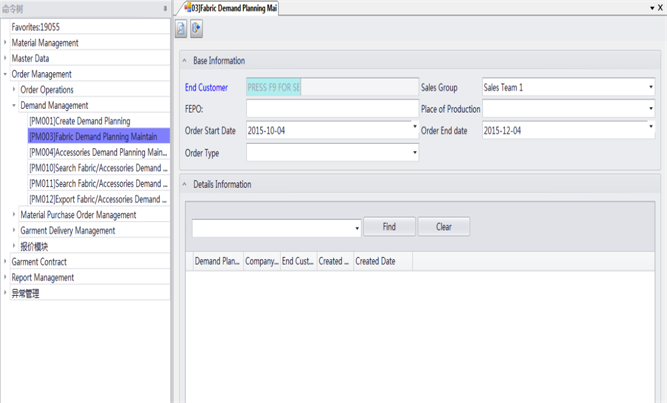Image resolution: width=667 pixels, height=403 pixels.
Task: Select PM004 Accessories Demand Planning Maintain
Action: (98, 153)
